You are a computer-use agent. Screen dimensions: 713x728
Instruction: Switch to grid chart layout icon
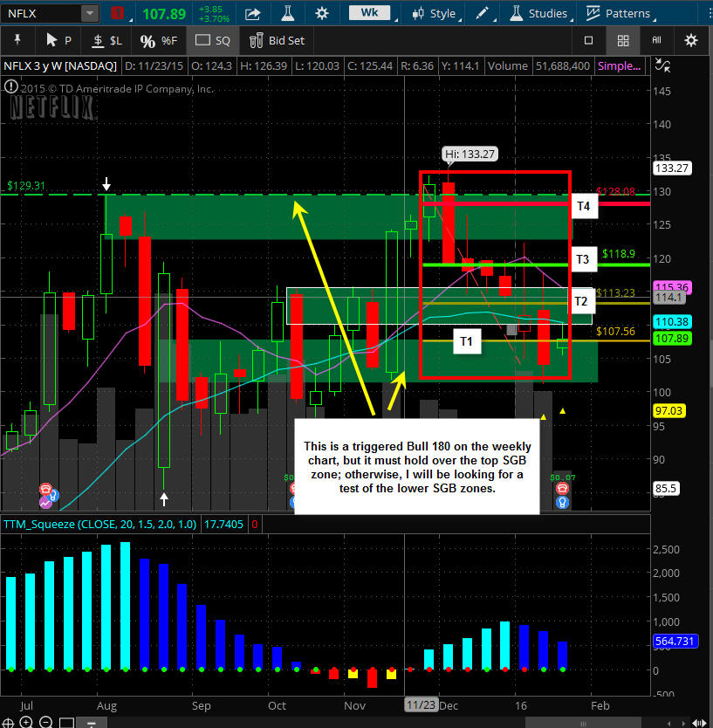pyautogui.click(x=623, y=41)
